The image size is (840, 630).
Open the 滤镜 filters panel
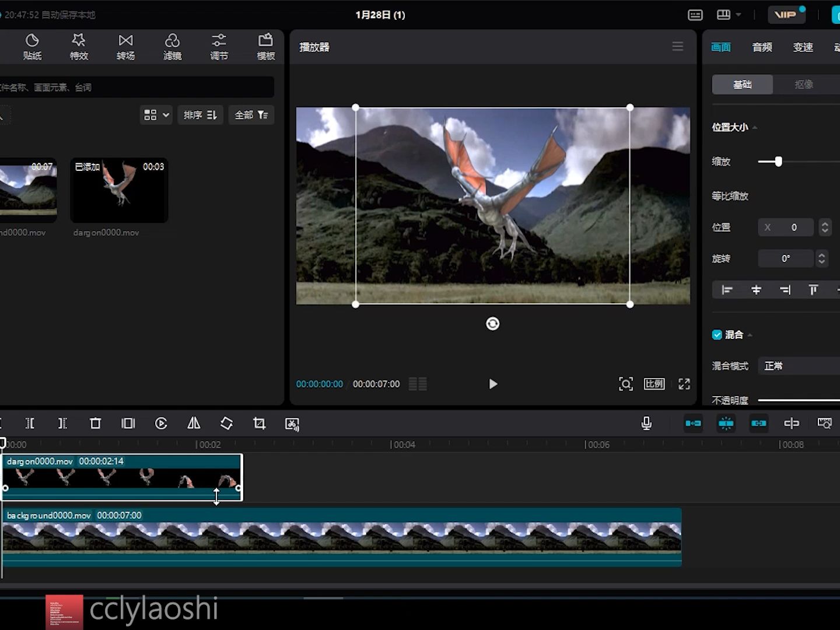[x=172, y=47]
